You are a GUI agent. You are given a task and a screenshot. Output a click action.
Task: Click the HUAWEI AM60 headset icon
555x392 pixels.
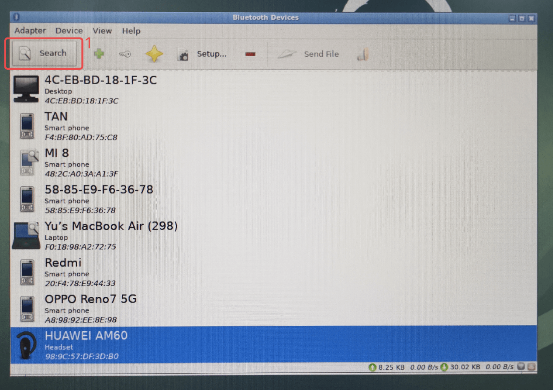point(26,345)
